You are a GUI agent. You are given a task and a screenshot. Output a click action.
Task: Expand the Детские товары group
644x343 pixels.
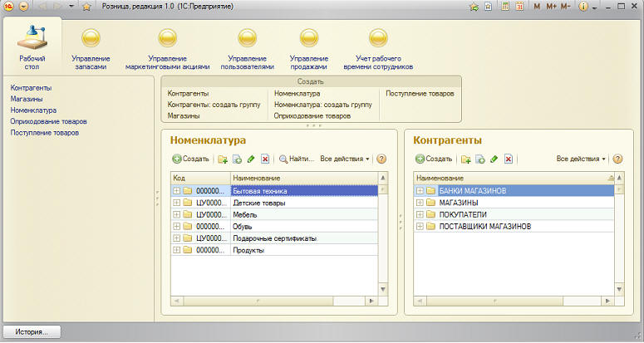pos(177,203)
